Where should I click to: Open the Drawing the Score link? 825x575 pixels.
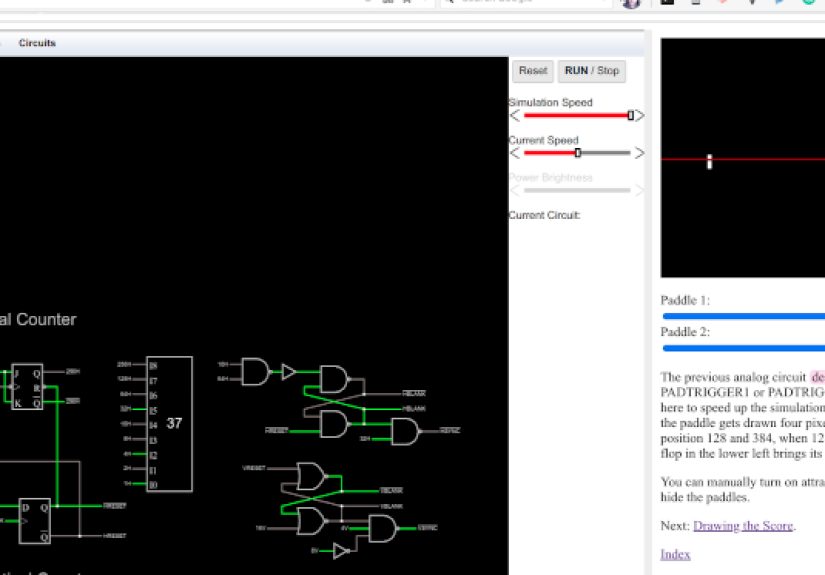pyautogui.click(x=743, y=526)
